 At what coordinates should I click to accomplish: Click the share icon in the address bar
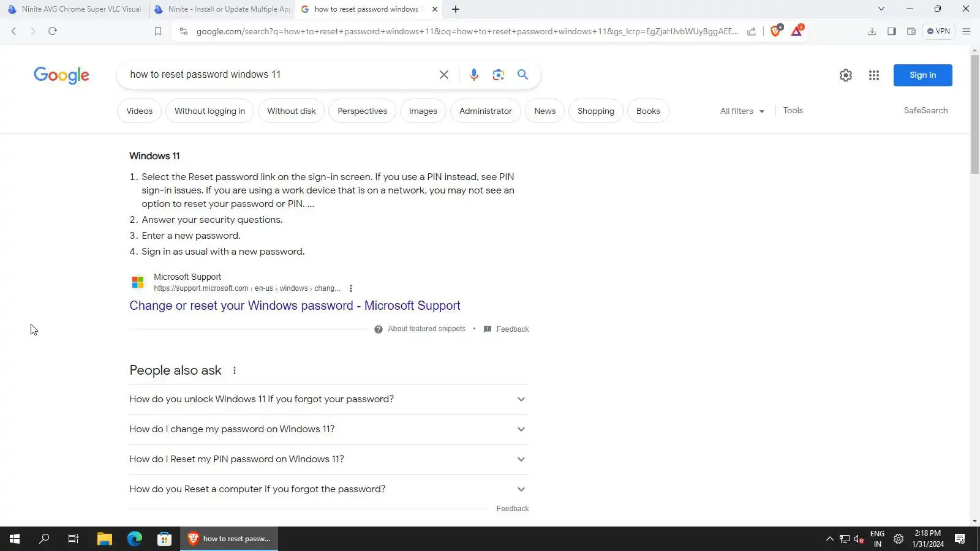(x=752, y=31)
